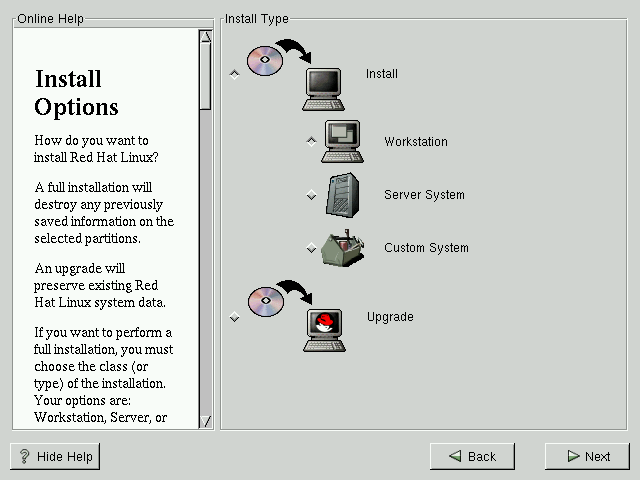Select the Workstation radio button

click(x=311, y=141)
